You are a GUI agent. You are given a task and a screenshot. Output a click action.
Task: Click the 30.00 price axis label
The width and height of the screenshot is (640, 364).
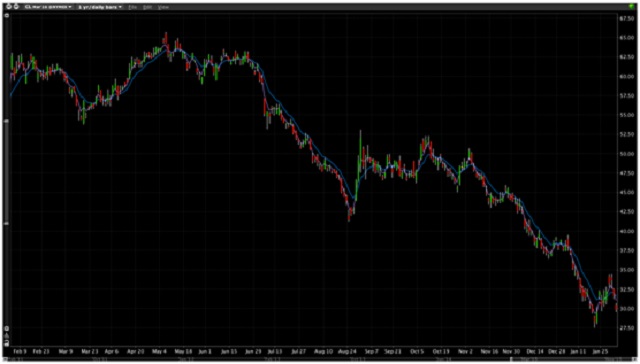(627, 309)
